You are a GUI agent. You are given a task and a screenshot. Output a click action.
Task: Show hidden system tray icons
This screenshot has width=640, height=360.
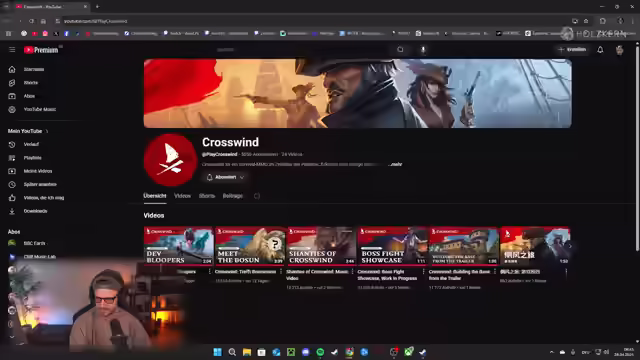coord(552,352)
